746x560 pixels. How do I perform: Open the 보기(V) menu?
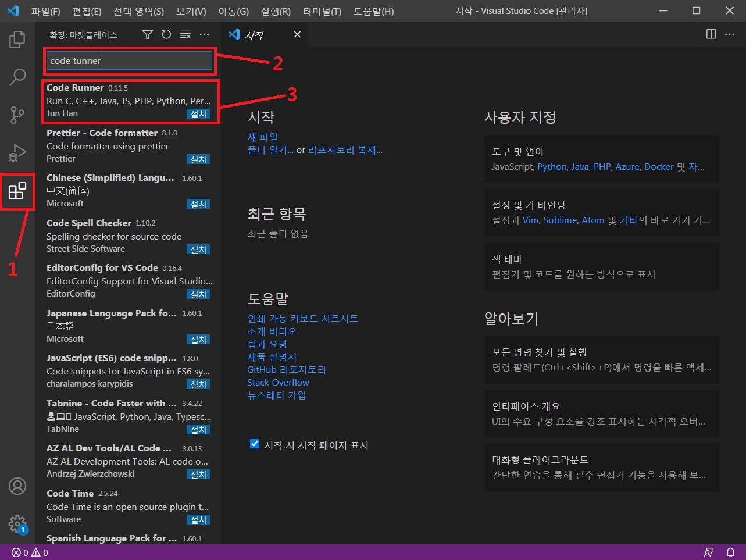point(191,11)
